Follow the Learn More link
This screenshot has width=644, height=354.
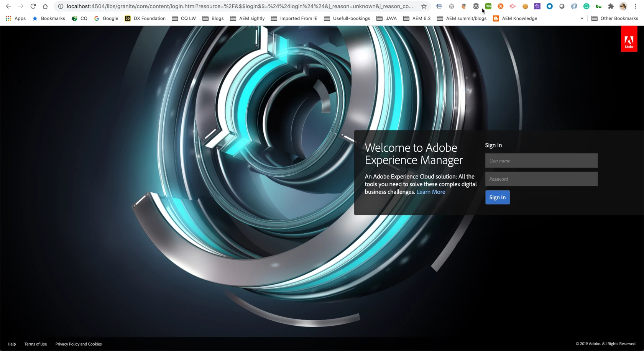coord(431,192)
